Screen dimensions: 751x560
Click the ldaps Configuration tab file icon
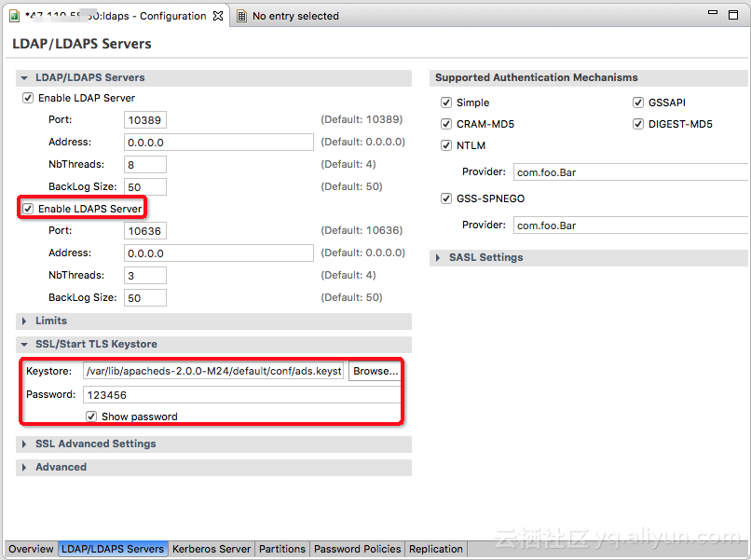(14, 16)
